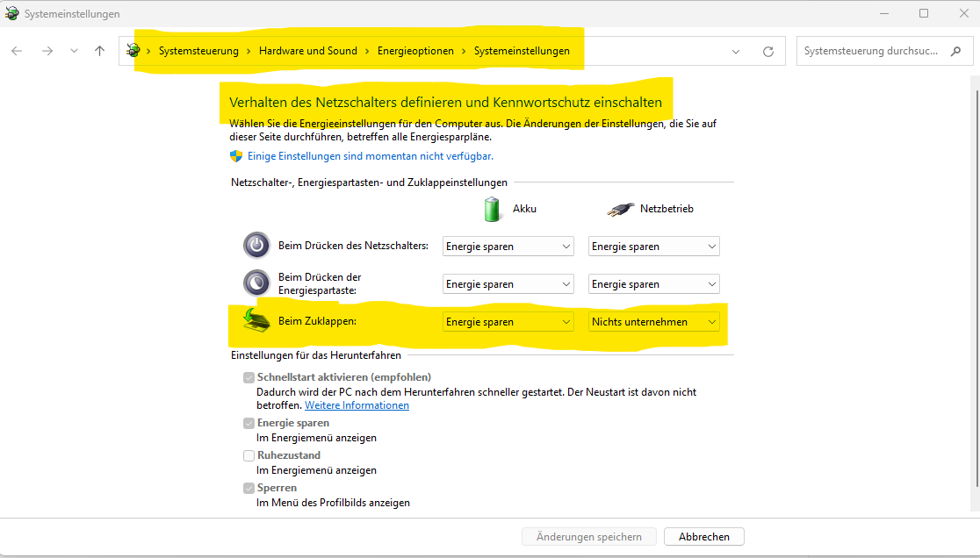Click the Systemeinstellungen title bar icon
This screenshot has width=980, height=558.
coord(12,13)
